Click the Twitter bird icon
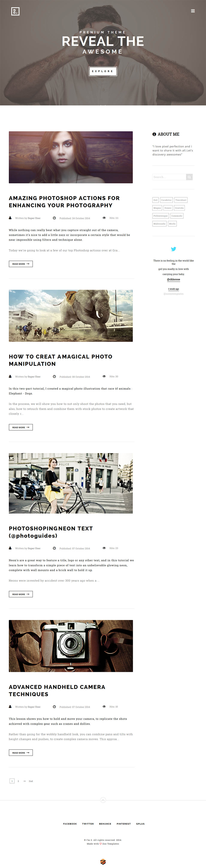This screenshot has width=206, height=868. (173, 249)
